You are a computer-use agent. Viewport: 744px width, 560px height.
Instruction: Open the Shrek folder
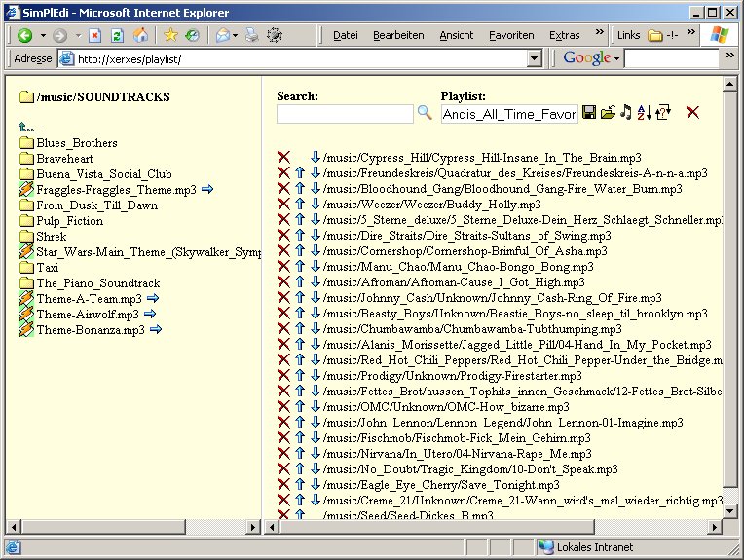[x=52, y=237]
